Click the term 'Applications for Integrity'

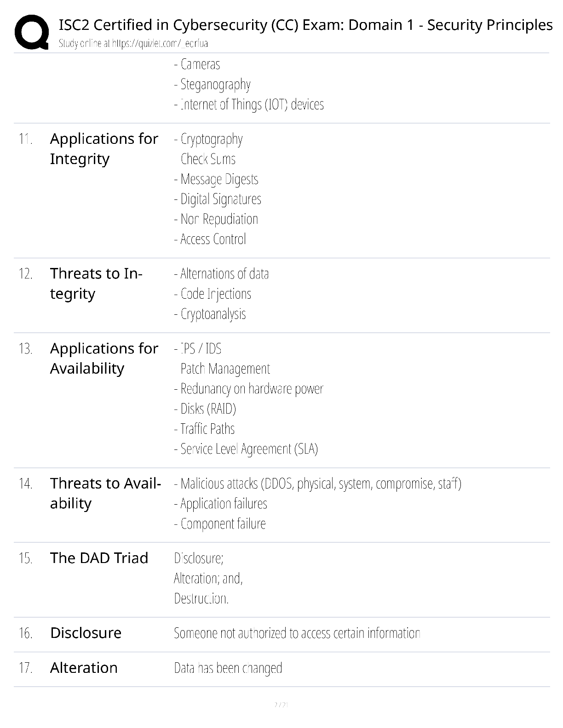coord(104,148)
